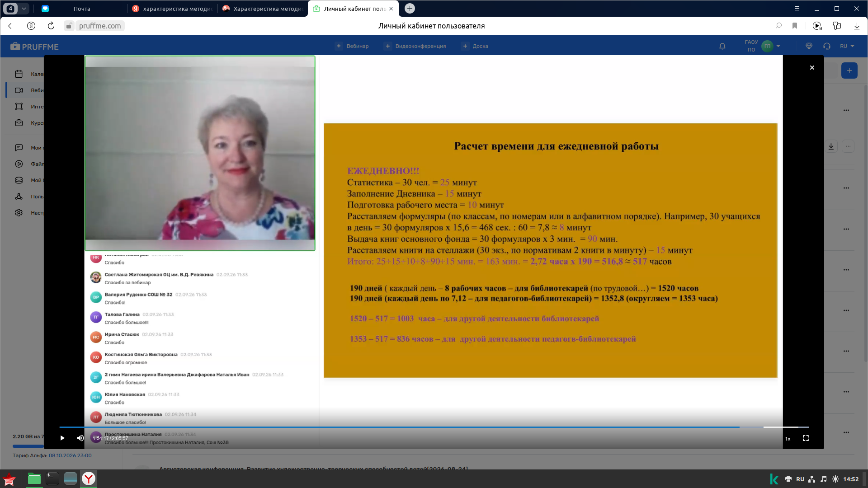Viewport: 868px width, 488px height.
Task: Create a new Вебинар
Action: point(352,46)
